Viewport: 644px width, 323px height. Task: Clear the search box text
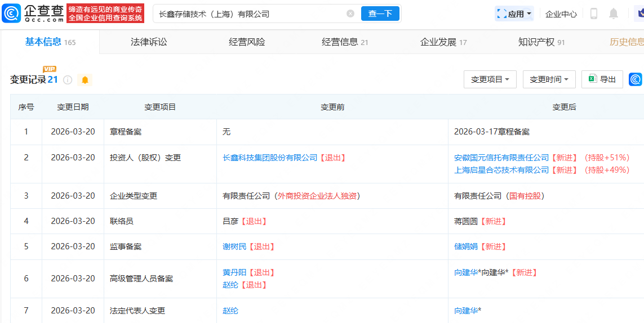coord(350,14)
